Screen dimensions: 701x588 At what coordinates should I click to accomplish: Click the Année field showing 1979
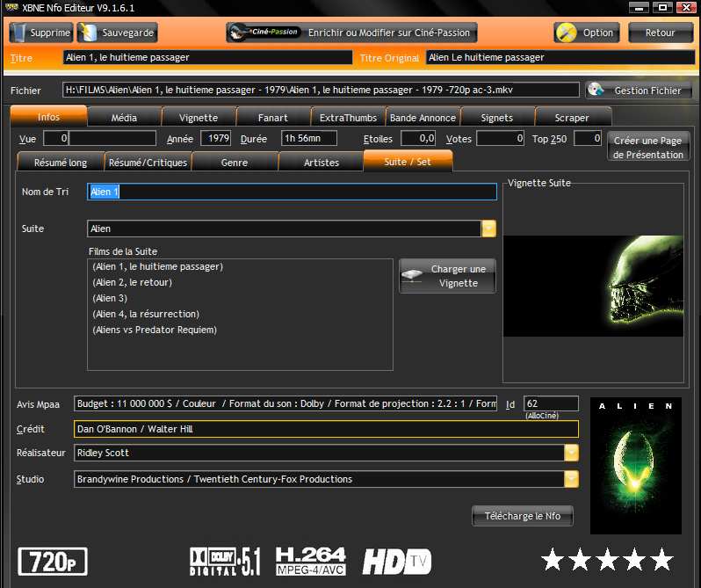[215, 138]
